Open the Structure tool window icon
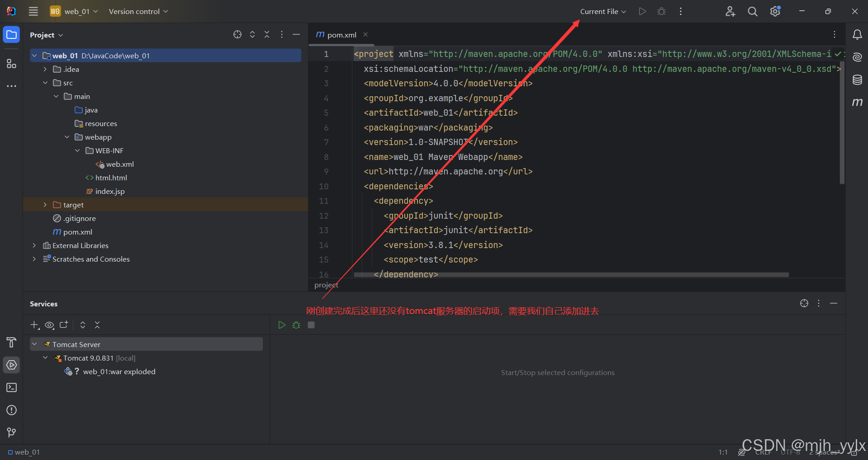The height and width of the screenshot is (460, 868). pyautogui.click(x=11, y=64)
